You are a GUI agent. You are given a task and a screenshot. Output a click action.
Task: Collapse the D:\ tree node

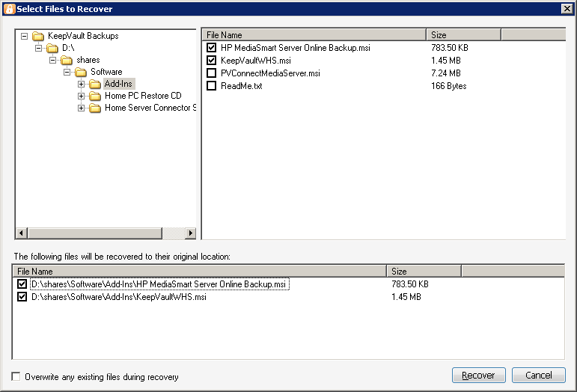pos(38,48)
